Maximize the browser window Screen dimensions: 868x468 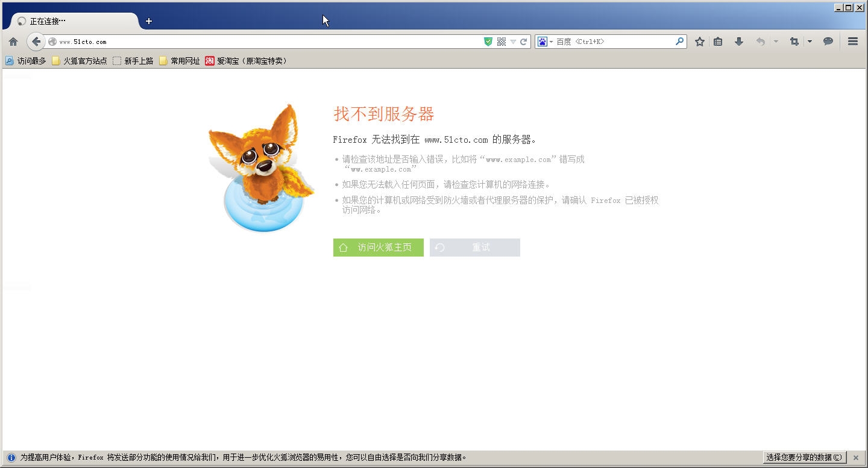[848, 8]
